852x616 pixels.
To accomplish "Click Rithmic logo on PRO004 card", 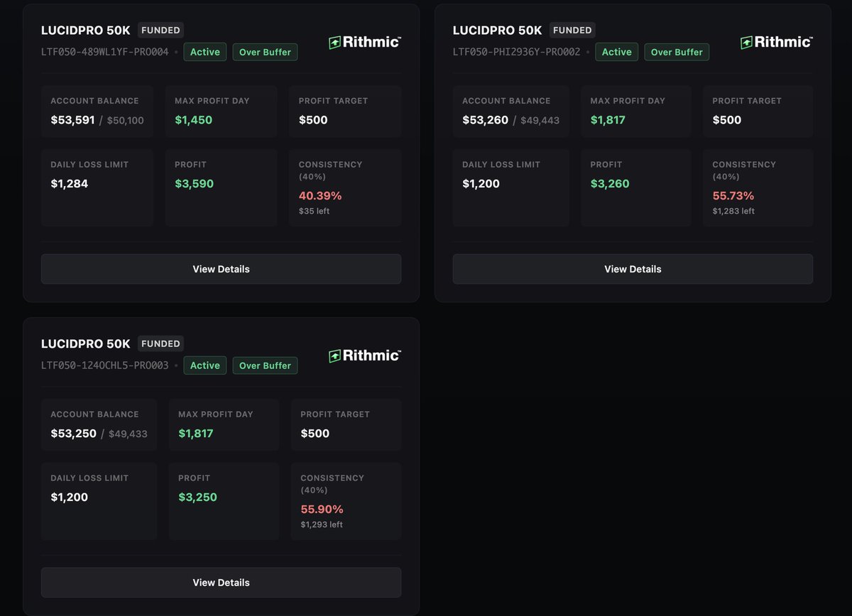I will click(x=365, y=42).
